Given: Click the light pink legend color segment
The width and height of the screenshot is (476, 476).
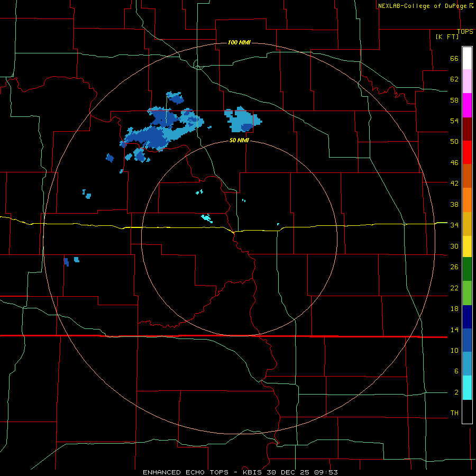Looking at the screenshot, I should point(467,81).
